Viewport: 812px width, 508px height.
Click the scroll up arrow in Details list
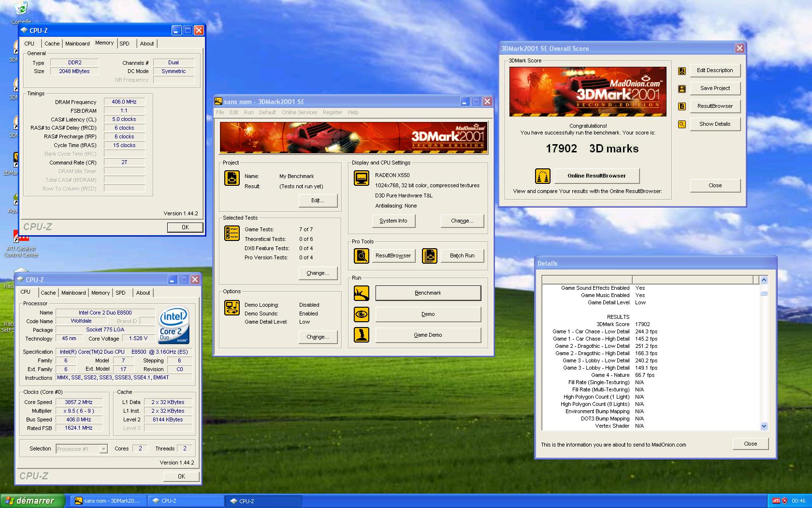[764, 280]
